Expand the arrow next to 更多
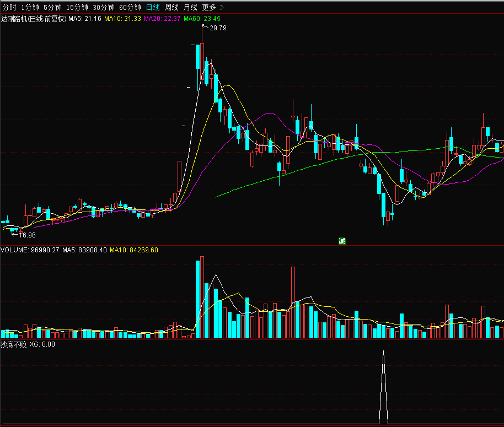 pyautogui.click(x=222, y=7)
